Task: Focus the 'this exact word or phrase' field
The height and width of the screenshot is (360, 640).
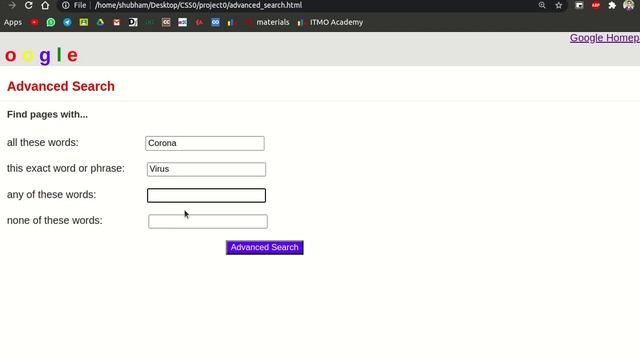Action: pos(206,169)
